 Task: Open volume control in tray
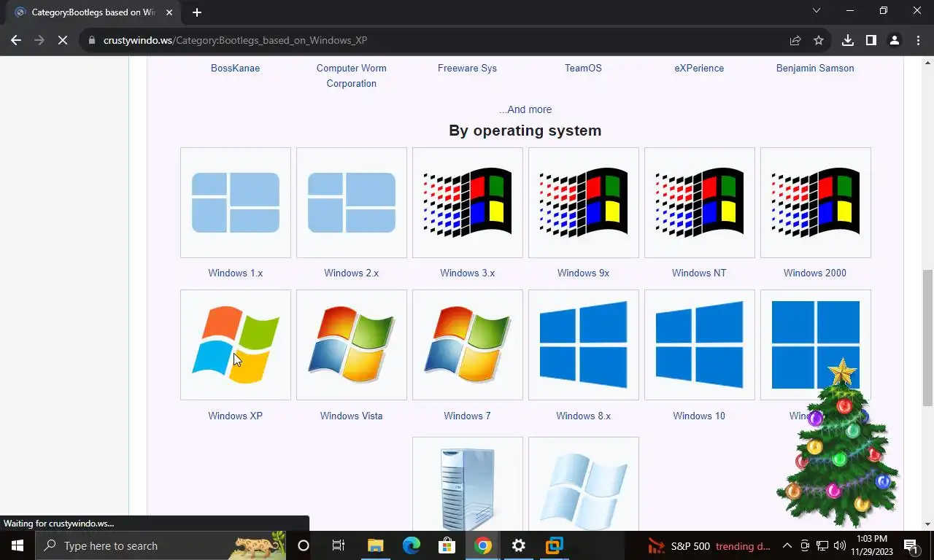[x=840, y=545]
